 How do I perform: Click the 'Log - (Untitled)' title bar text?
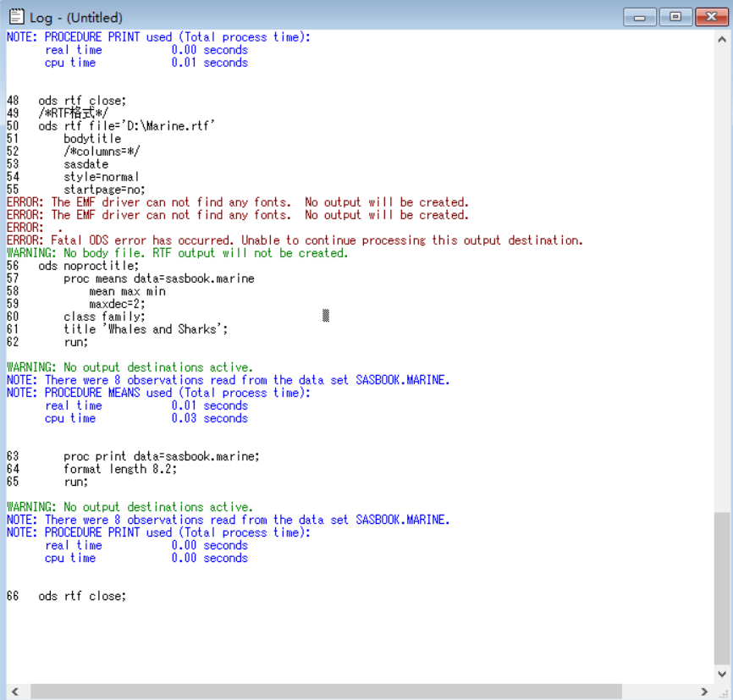76,17
